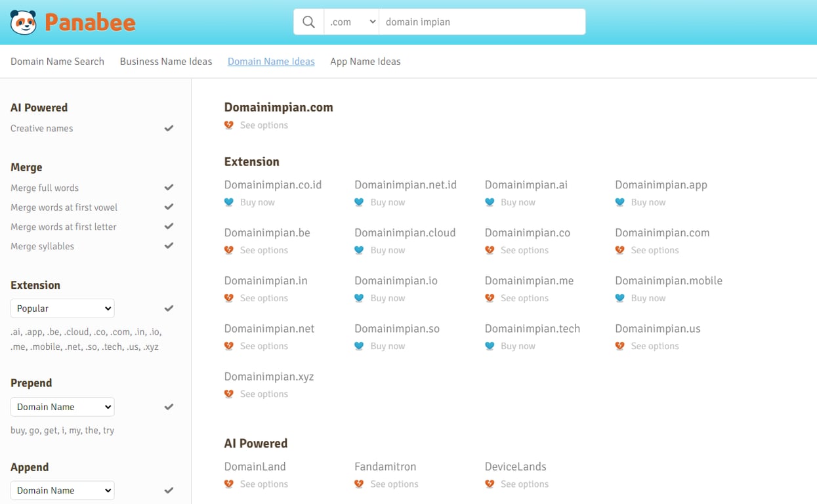Click the blue heart icon under Domainimpian.co.id
Image resolution: width=817 pixels, height=504 pixels.
pos(229,202)
